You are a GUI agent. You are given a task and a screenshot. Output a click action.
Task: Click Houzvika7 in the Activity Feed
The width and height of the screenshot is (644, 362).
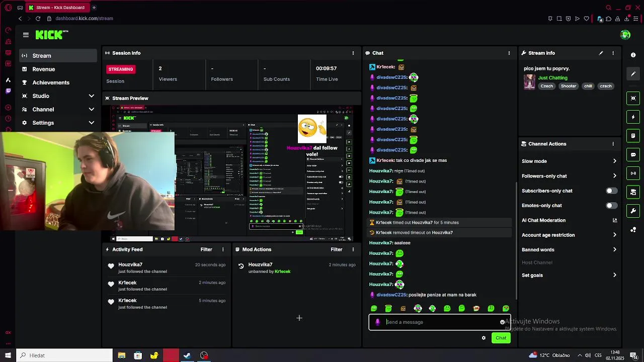pos(130,264)
